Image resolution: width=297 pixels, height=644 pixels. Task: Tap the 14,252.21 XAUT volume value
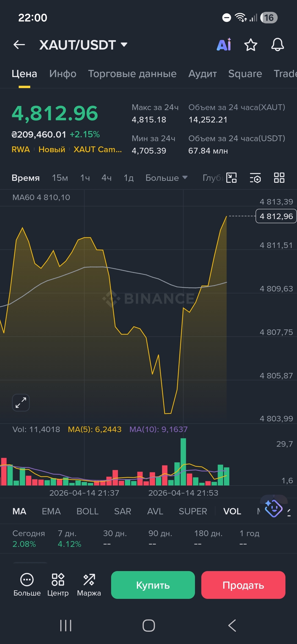coord(208,120)
